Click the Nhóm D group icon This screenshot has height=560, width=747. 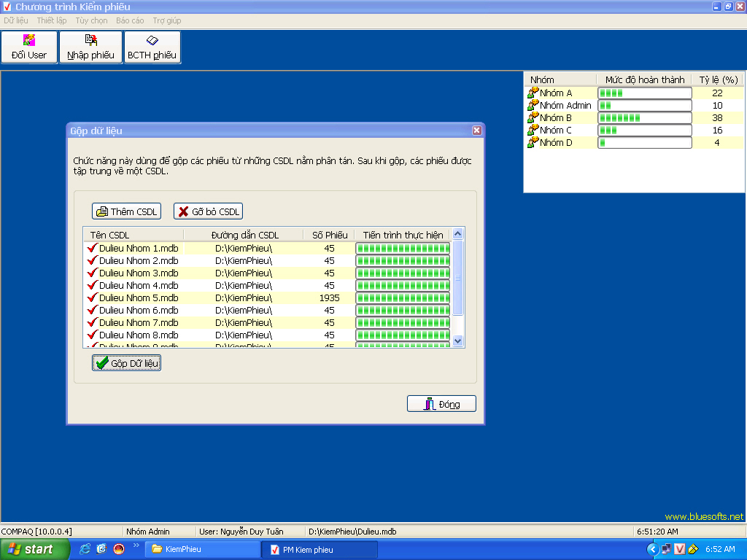pos(533,142)
